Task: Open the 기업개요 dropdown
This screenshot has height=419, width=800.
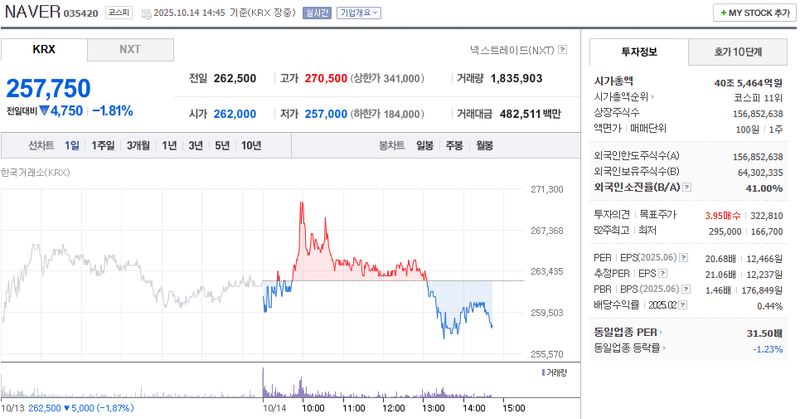Action: click(x=359, y=13)
